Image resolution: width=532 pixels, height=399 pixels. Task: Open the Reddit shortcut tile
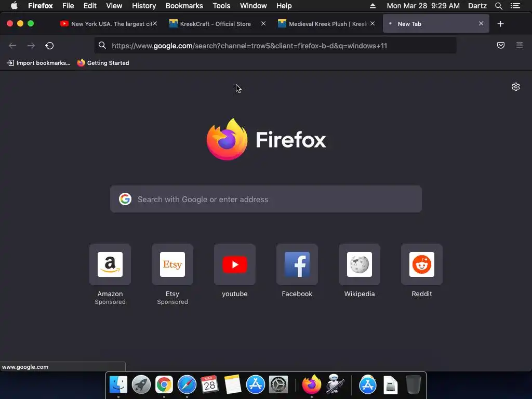pyautogui.click(x=422, y=264)
